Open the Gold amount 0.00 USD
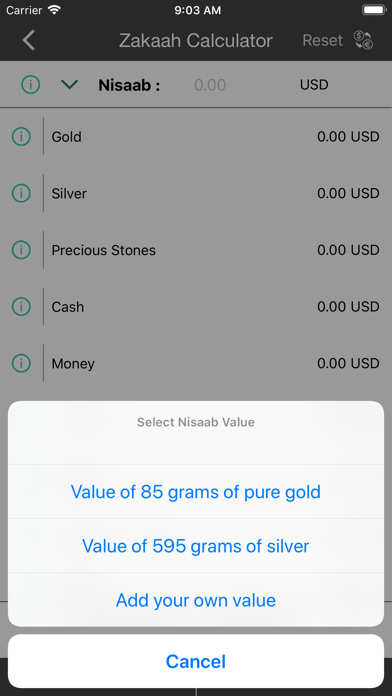 click(x=348, y=137)
